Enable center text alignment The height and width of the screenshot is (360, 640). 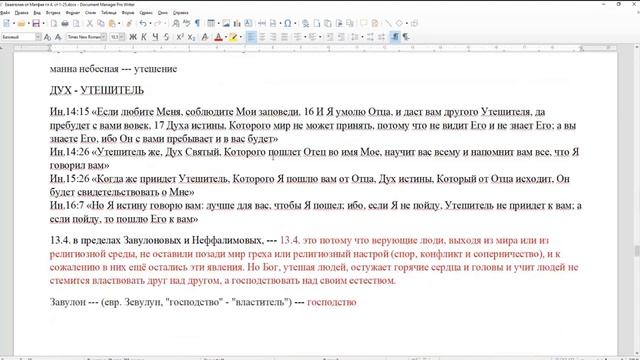coord(262,37)
